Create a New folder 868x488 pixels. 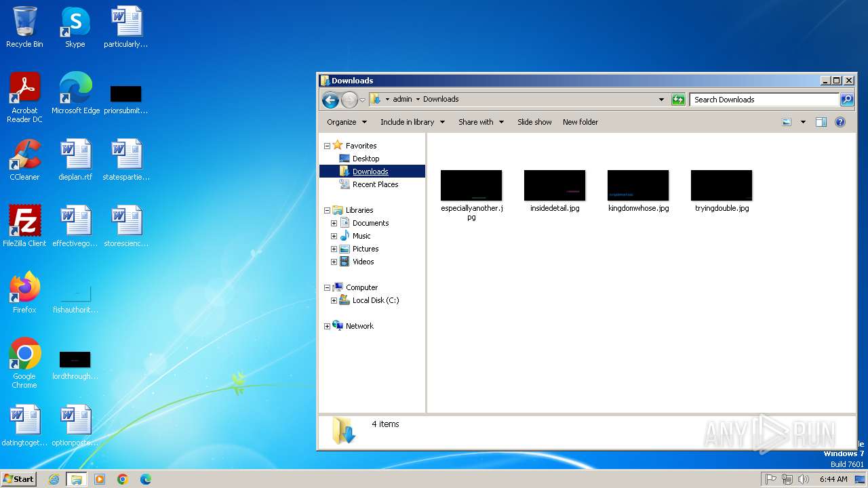click(580, 122)
